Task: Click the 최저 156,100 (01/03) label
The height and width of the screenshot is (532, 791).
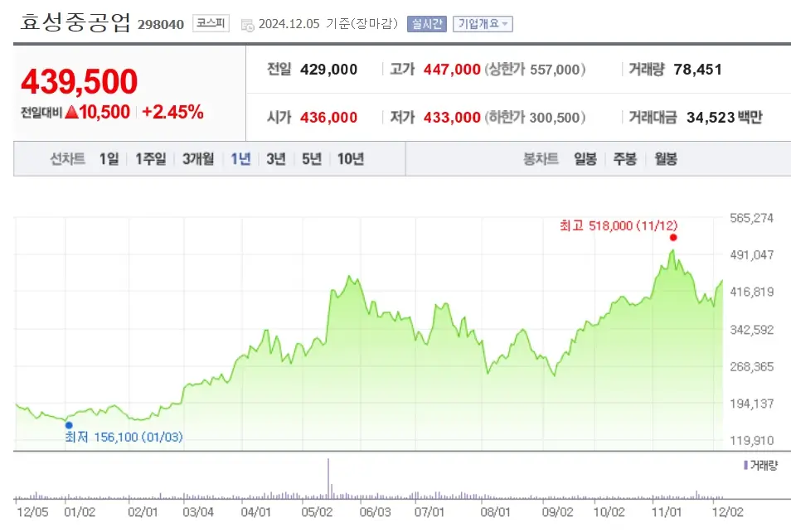Action: (x=124, y=437)
